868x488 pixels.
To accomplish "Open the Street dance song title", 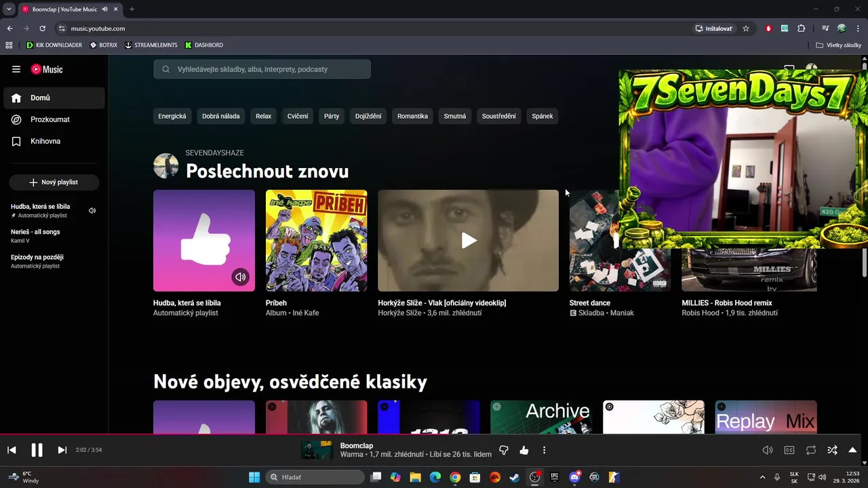I will tap(590, 303).
